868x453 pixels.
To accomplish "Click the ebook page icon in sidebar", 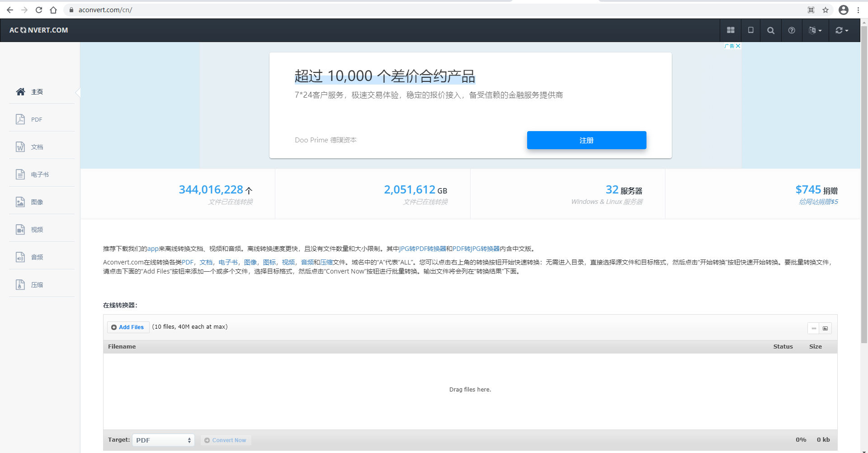I will pos(20,175).
